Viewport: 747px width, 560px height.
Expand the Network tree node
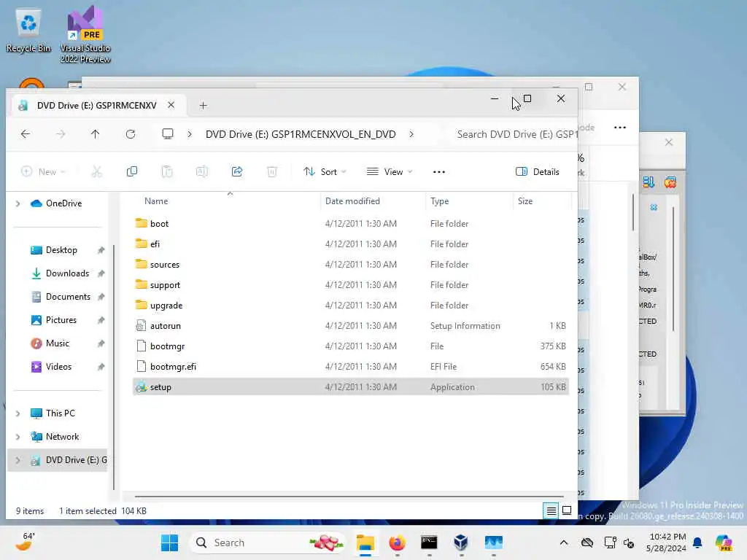pos(18,437)
